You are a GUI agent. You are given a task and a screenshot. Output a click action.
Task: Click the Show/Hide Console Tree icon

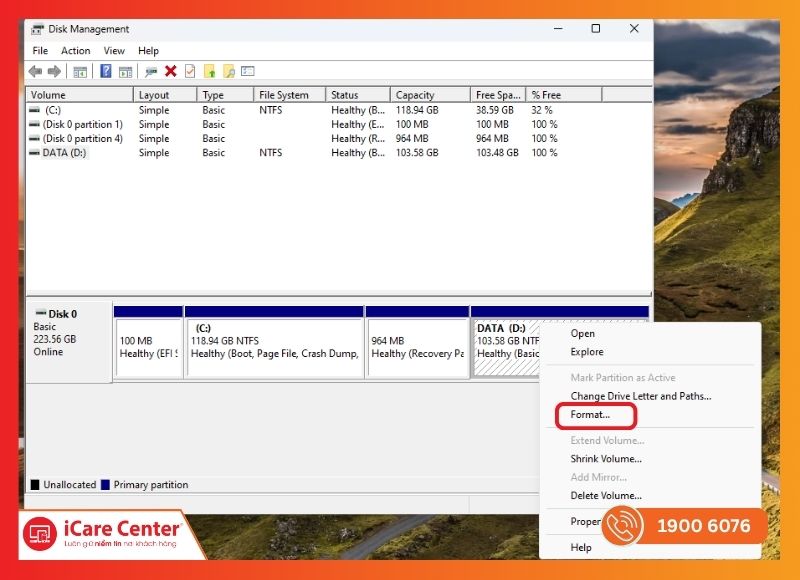coord(80,71)
